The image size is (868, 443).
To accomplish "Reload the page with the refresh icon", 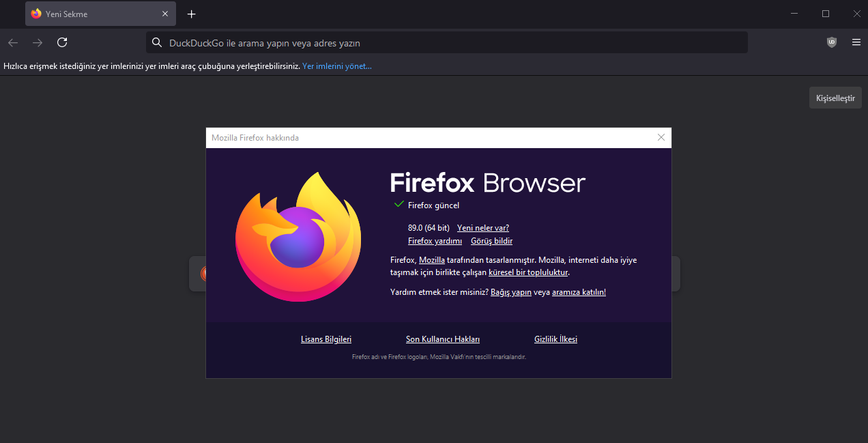I will tap(62, 42).
